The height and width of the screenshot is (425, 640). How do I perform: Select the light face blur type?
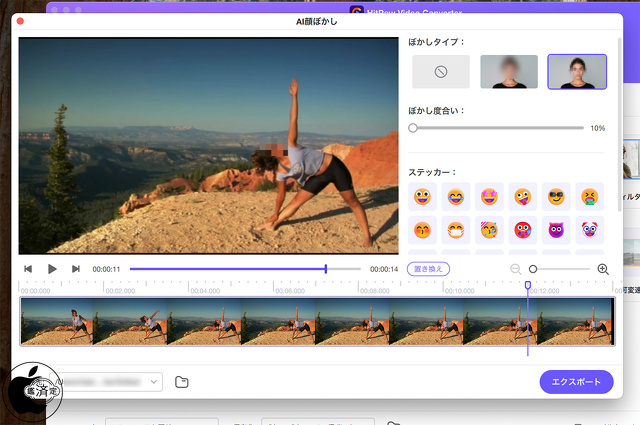click(577, 72)
